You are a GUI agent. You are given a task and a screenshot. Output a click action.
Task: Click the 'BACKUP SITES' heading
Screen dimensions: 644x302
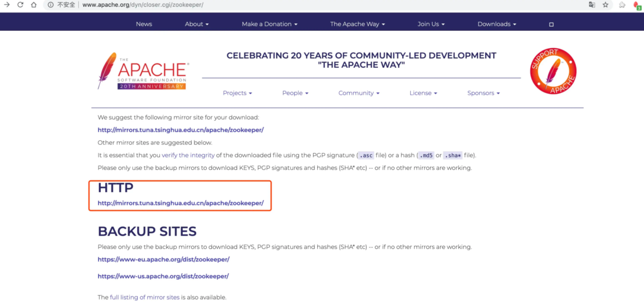tap(147, 231)
